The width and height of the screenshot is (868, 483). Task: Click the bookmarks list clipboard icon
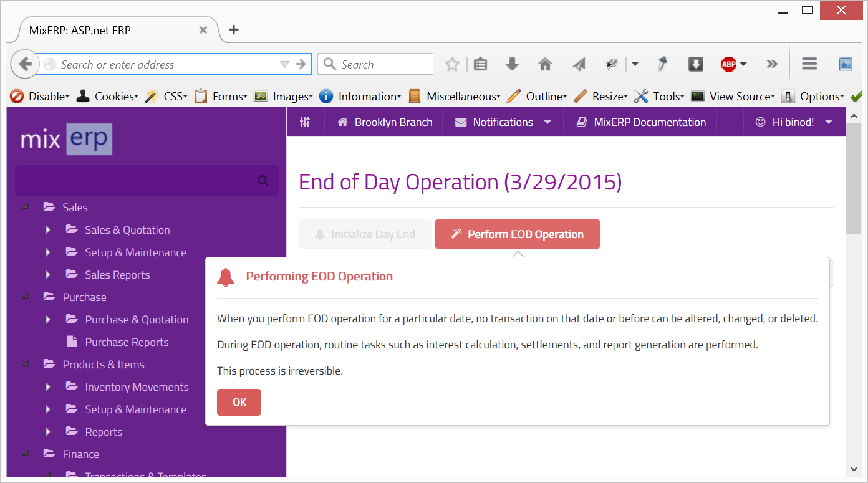point(480,64)
